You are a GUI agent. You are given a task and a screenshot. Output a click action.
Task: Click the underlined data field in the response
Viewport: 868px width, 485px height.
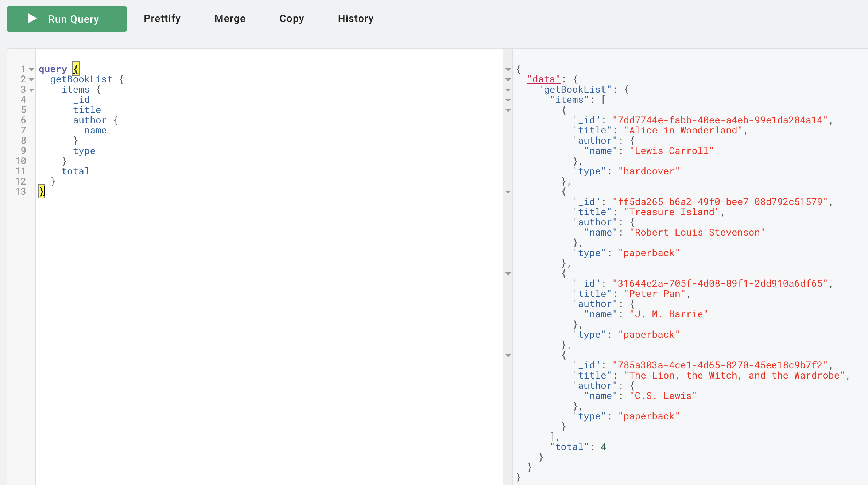543,79
